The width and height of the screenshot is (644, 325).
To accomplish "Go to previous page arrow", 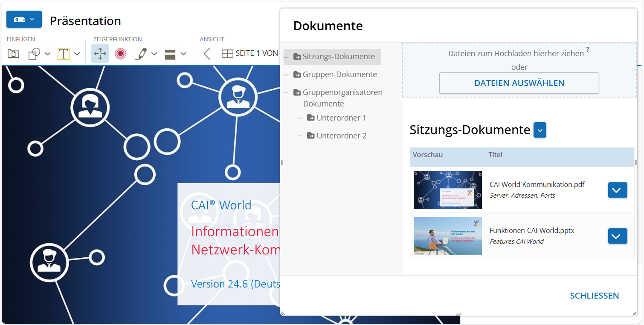I will click(207, 54).
